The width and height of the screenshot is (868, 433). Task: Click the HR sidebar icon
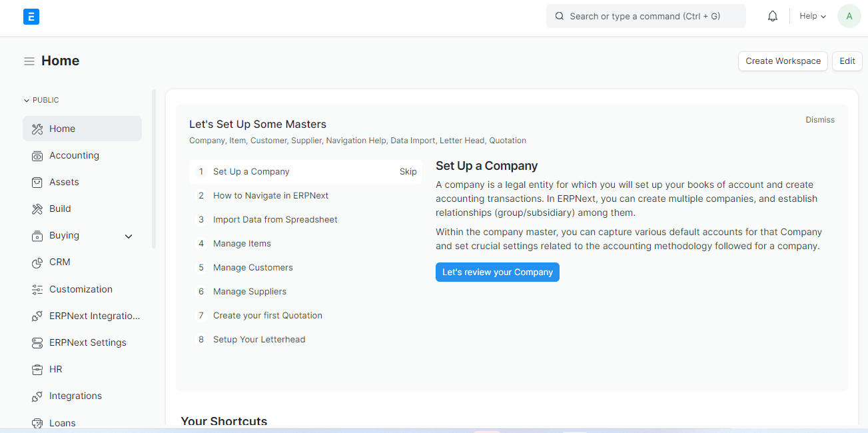pyautogui.click(x=37, y=370)
